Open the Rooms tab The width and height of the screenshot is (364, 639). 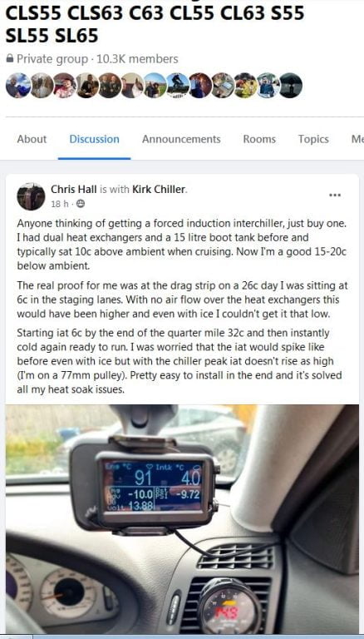click(259, 139)
